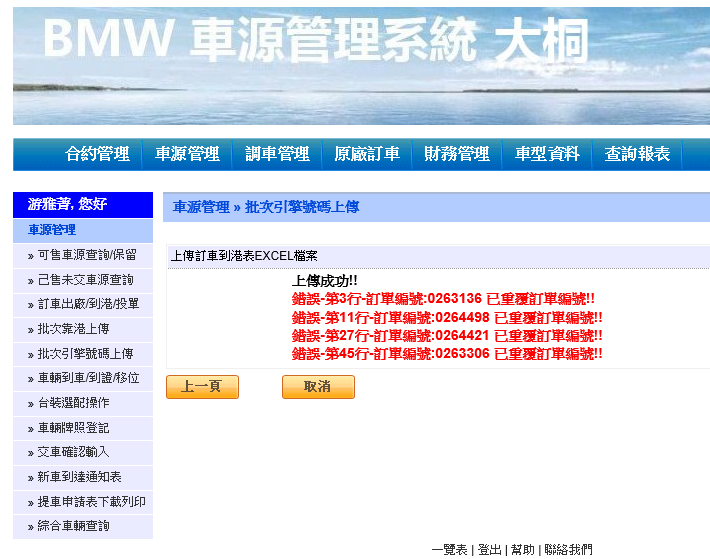Click the error line for order 0263136
The image size is (710, 559).
pos(443,299)
